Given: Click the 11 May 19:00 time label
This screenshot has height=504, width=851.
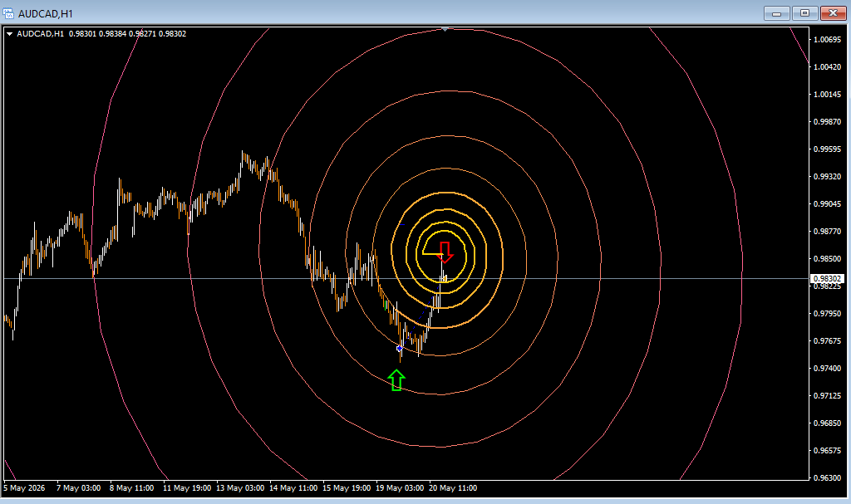Looking at the screenshot, I should click(x=187, y=487).
